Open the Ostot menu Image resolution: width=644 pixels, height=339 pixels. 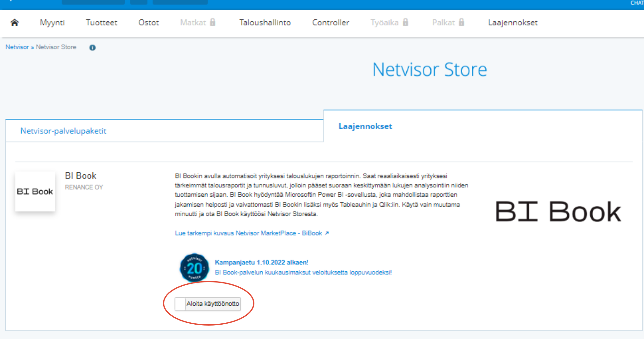point(149,23)
